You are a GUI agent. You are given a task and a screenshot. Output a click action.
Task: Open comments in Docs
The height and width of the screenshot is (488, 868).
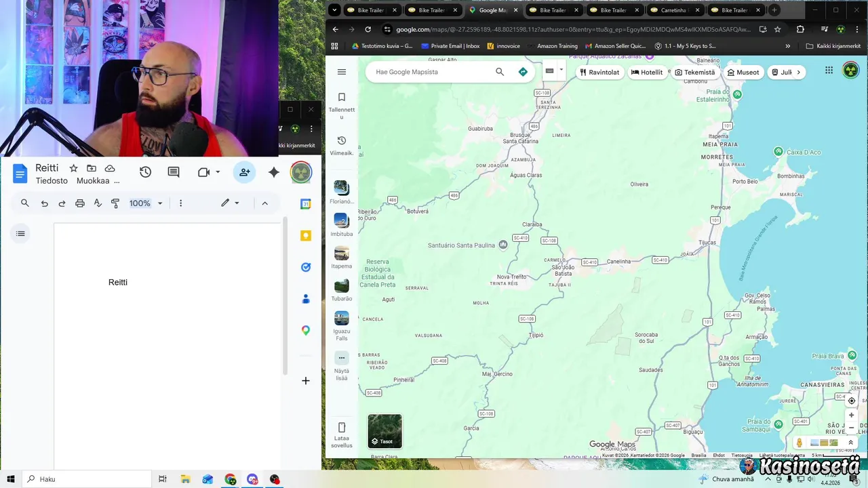pos(174,172)
